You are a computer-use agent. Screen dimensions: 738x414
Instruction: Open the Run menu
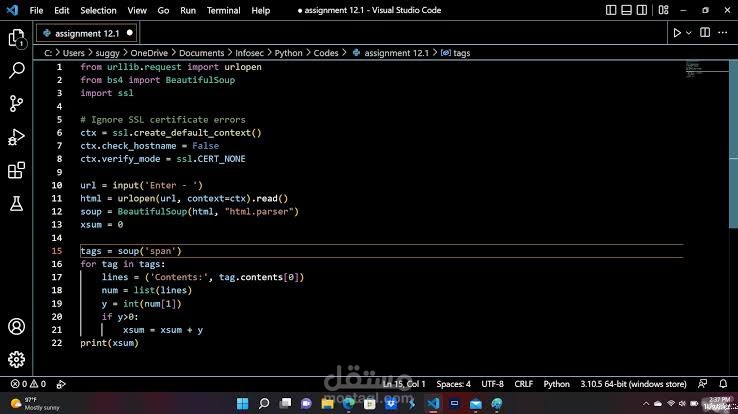pyautogui.click(x=188, y=10)
